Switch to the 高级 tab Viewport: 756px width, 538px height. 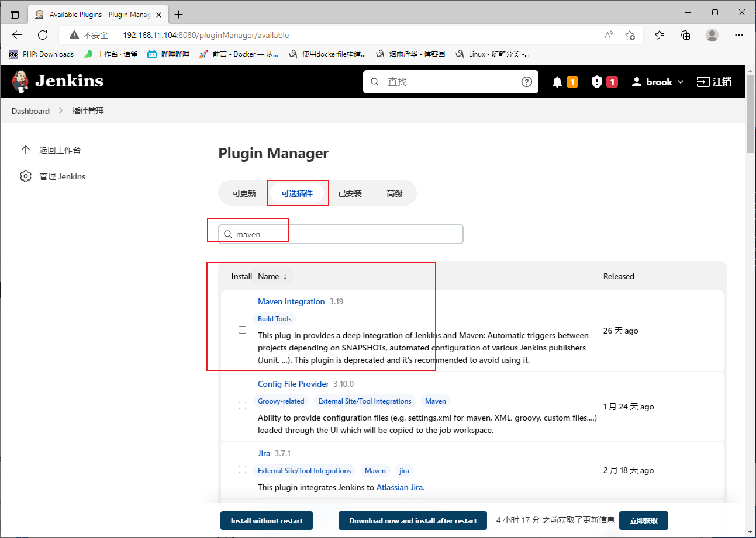[395, 193]
